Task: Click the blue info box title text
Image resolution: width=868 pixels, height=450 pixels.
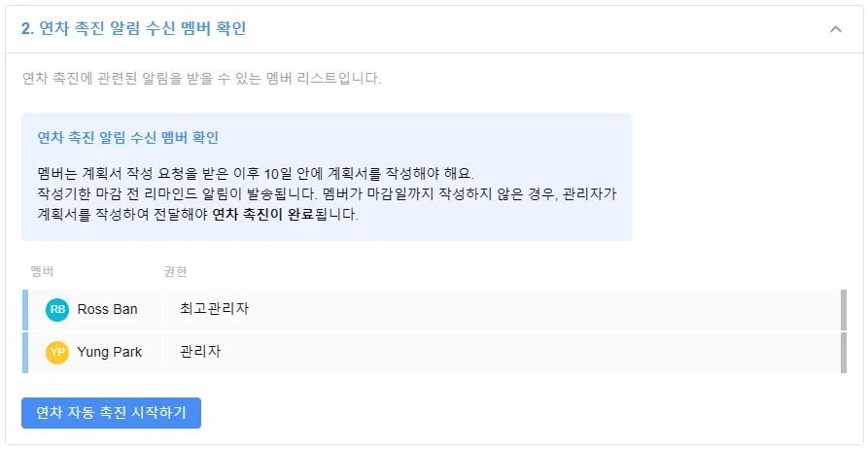Action: coord(127,137)
